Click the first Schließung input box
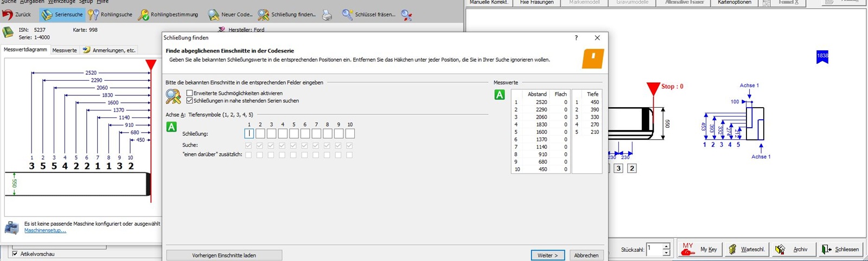 249,133
